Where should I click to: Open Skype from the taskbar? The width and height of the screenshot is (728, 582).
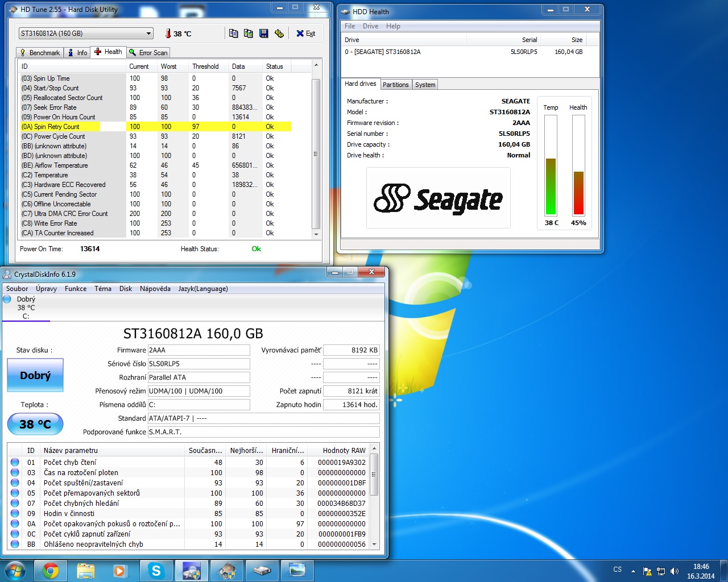pyautogui.click(x=156, y=570)
